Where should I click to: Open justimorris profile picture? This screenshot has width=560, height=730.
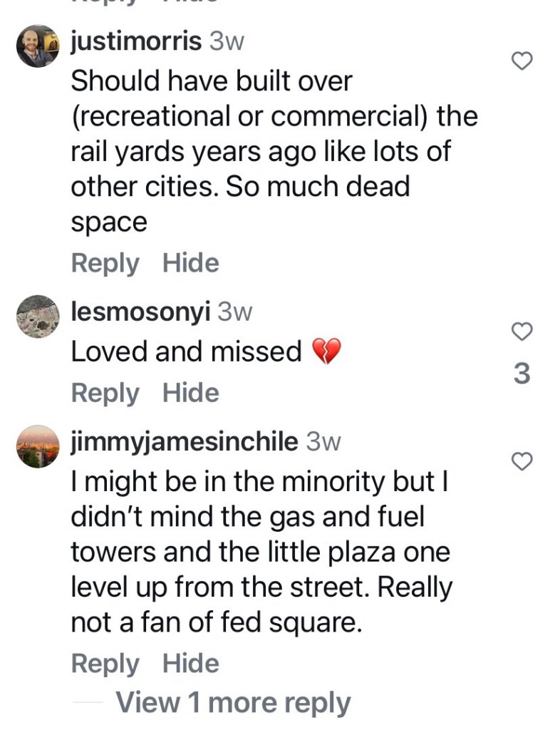point(37,46)
